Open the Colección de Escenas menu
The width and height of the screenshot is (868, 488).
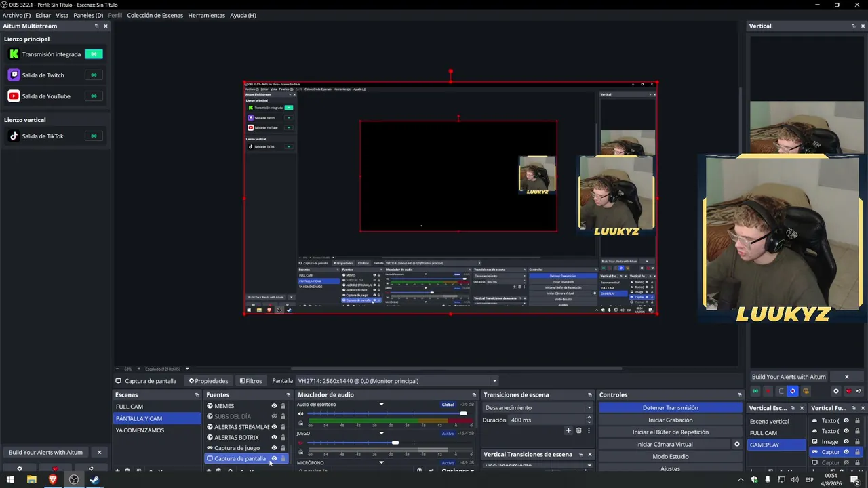[x=155, y=15]
